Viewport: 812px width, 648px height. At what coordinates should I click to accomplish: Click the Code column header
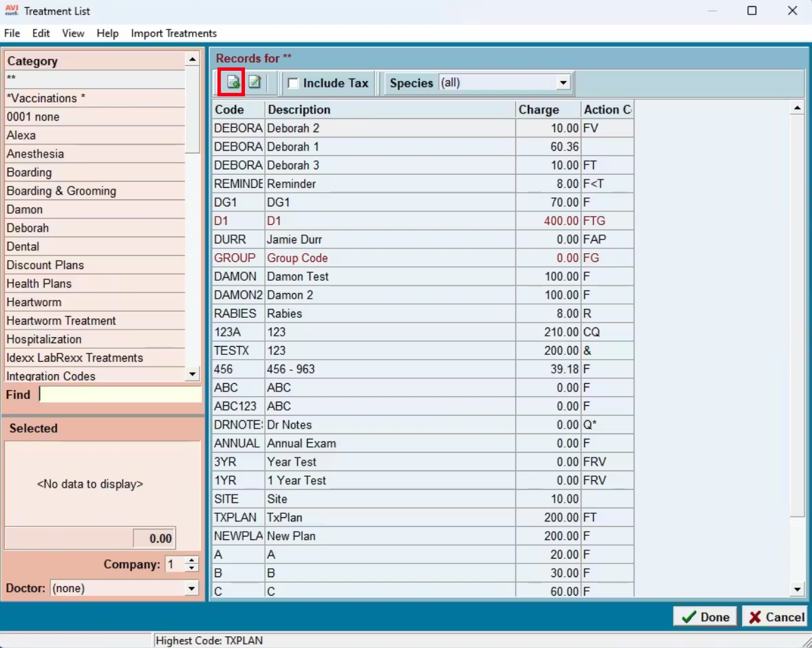[x=238, y=110]
